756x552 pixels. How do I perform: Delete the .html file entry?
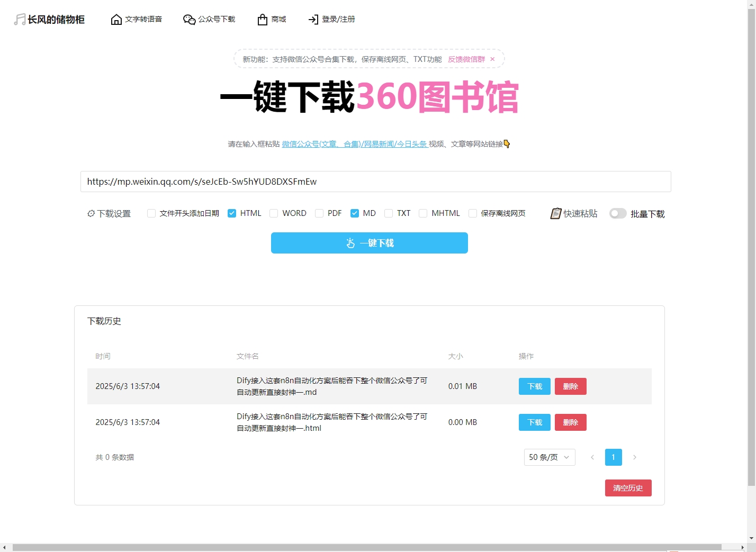(571, 422)
